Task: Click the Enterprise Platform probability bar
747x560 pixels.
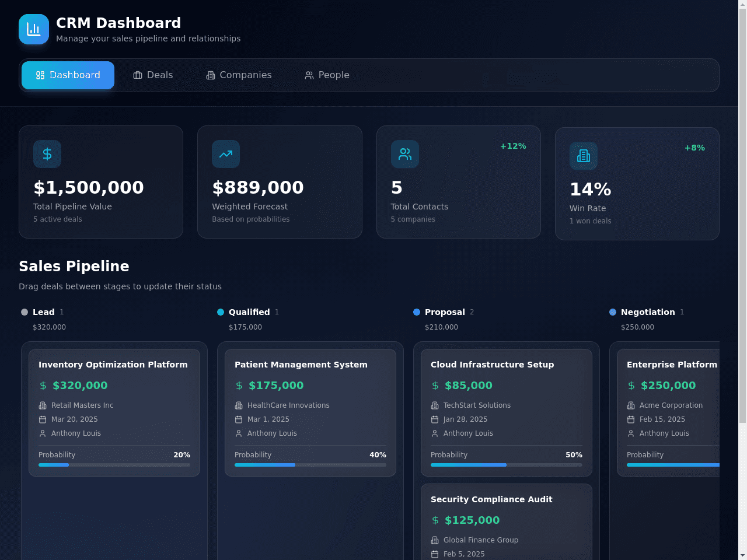Action: (x=673, y=465)
